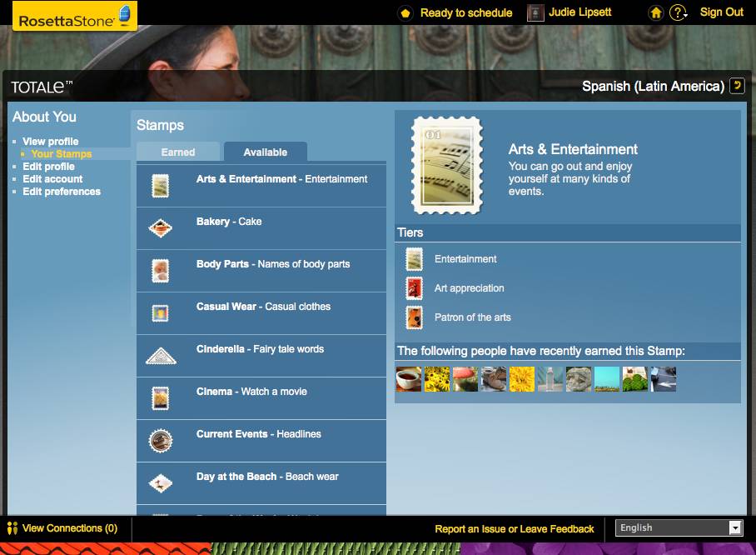The image size is (756, 555).
Task: Click the Rosetta Stone logo
Action: pos(75,16)
